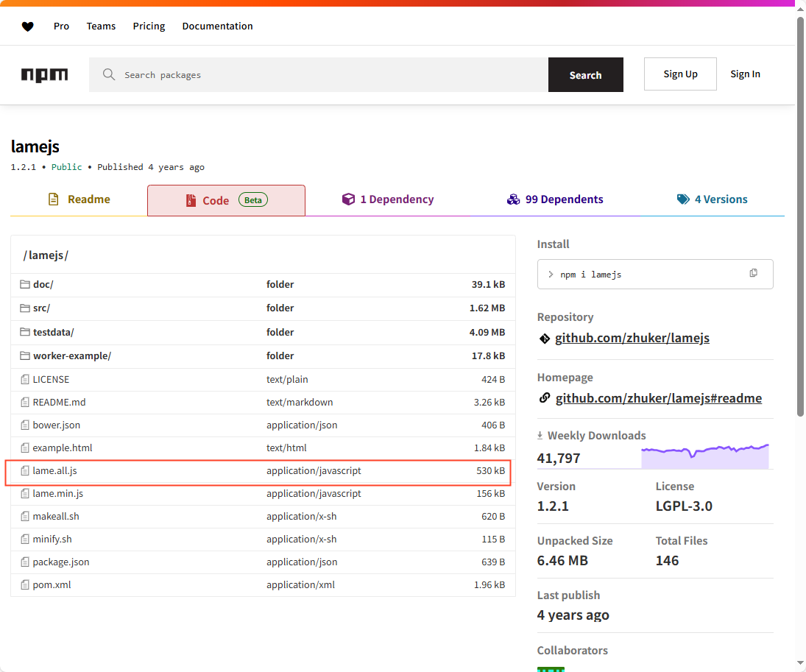Click the Dependency tab cube icon
The image size is (806, 672).
click(x=348, y=199)
